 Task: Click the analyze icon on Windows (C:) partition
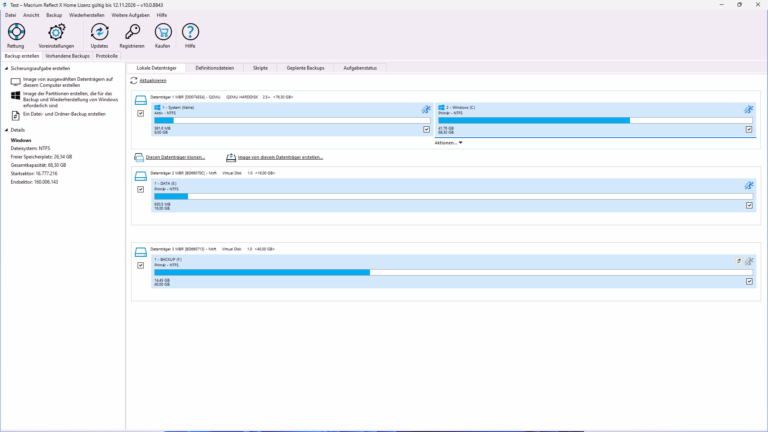tap(748, 109)
